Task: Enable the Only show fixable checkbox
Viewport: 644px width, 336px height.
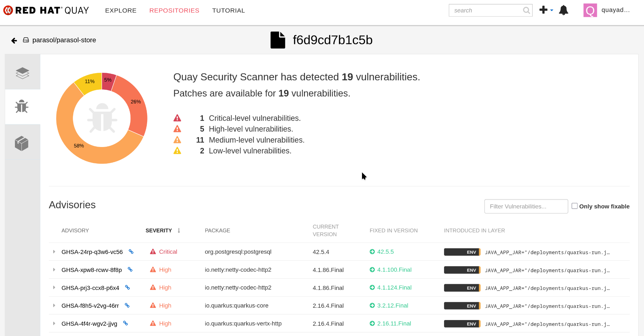Action: [575, 206]
